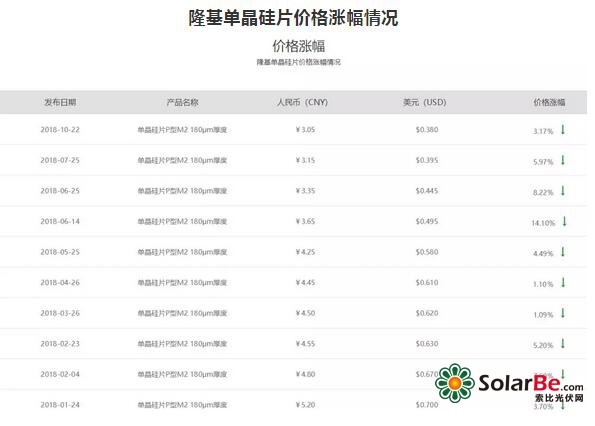The image size is (595, 426).
Task: Click the green down arrow in the 2018-02-04 row
Action: (x=563, y=373)
